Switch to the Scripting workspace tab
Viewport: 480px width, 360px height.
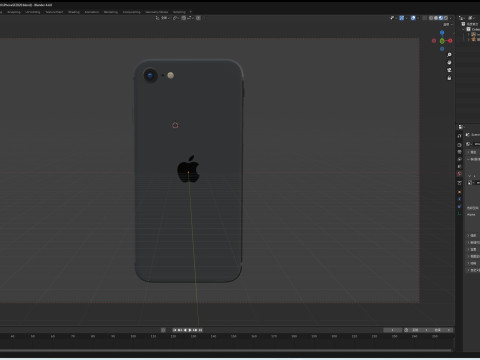pos(179,12)
